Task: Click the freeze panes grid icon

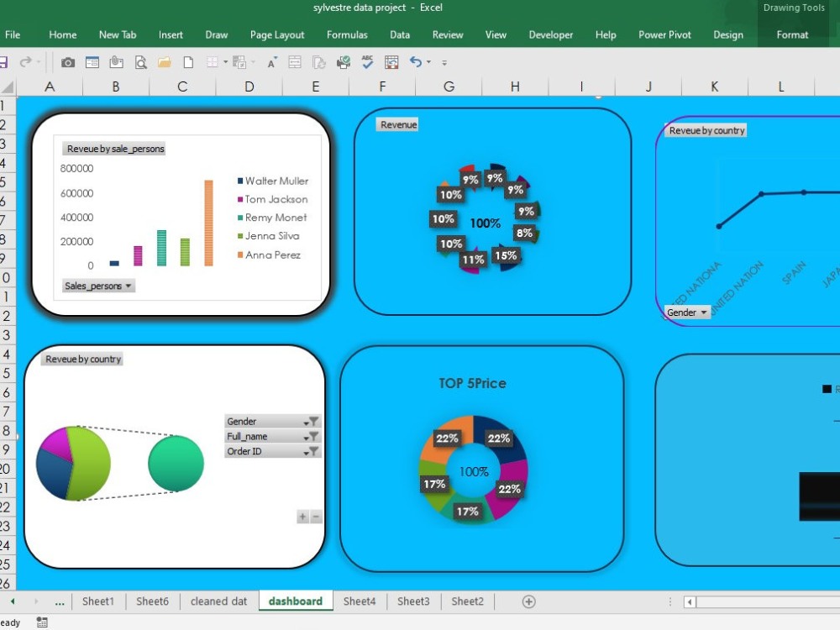Action: pyautogui.click(x=213, y=62)
